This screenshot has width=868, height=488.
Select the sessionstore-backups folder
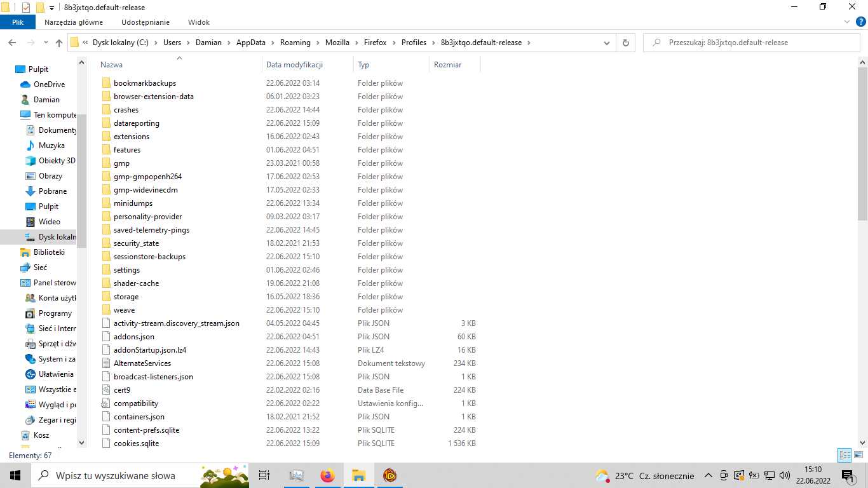(x=149, y=257)
